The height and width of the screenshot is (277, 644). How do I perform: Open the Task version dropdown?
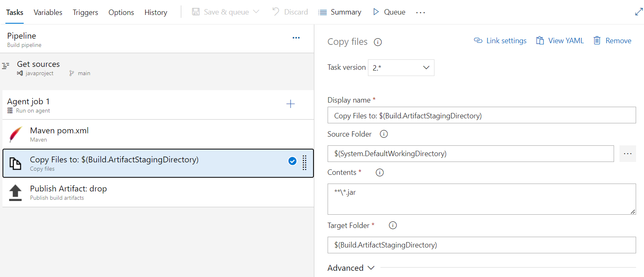pos(426,67)
